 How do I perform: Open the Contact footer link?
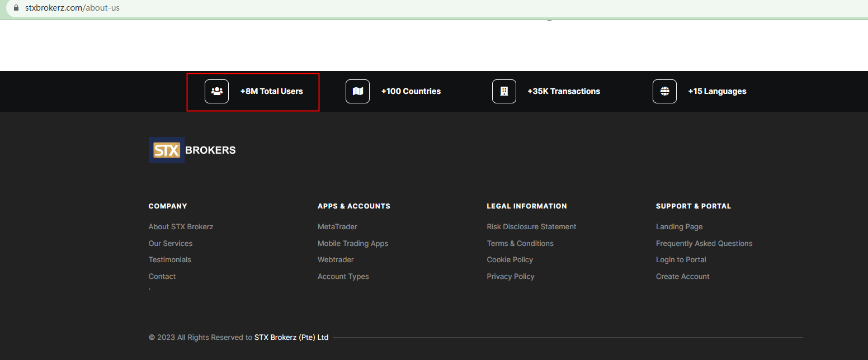[162, 276]
